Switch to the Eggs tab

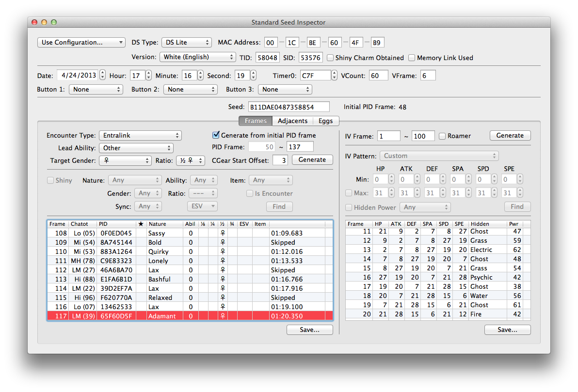pos(325,121)
